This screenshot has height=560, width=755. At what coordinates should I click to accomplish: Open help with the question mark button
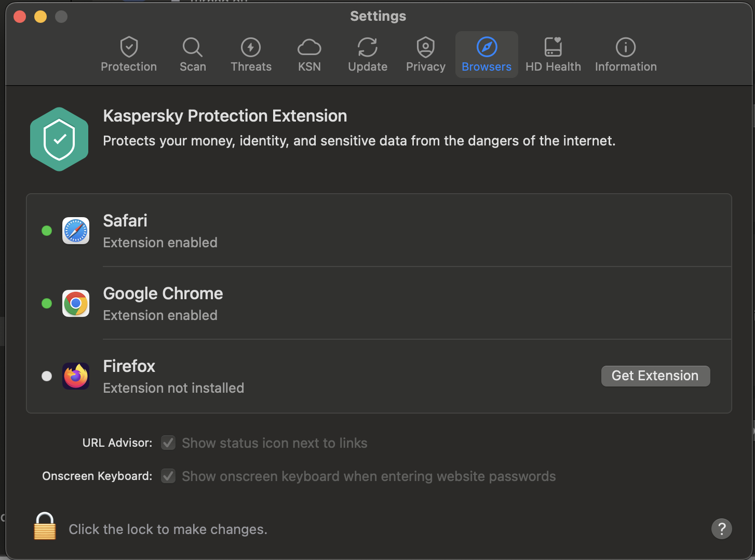721,529
